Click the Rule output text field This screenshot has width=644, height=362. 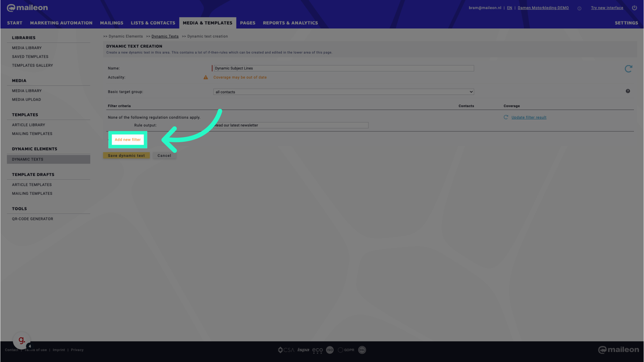pyautogui.click(x=291, y=125)
